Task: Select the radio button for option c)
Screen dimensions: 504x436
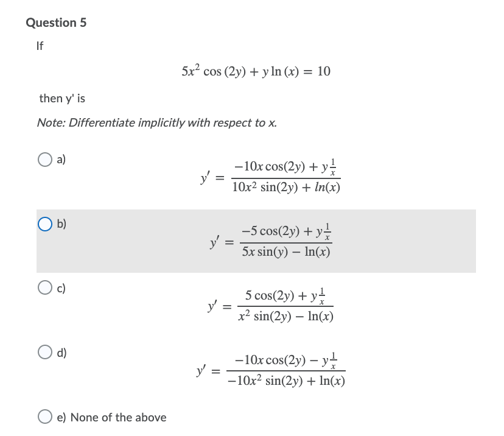Action: tap(45, 288)
